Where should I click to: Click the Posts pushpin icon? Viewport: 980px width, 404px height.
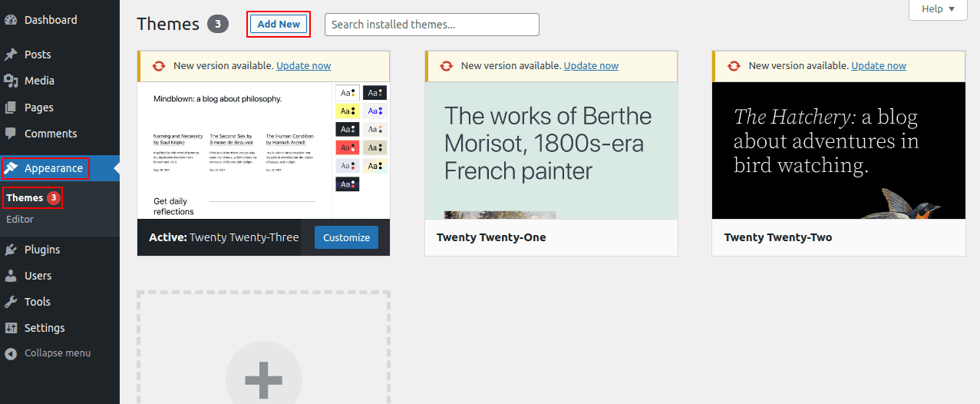(11, 55)
